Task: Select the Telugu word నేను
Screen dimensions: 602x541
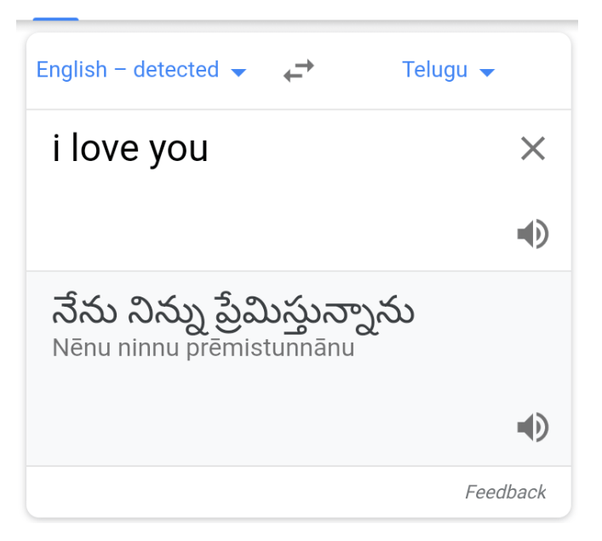Action: (80, 313)
